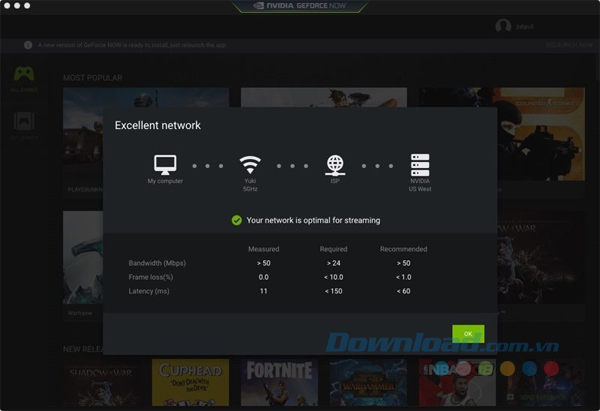Click required latency value < 150
Image resolution: width=600 pixels, height=411 pixels.
click(334, 291)
